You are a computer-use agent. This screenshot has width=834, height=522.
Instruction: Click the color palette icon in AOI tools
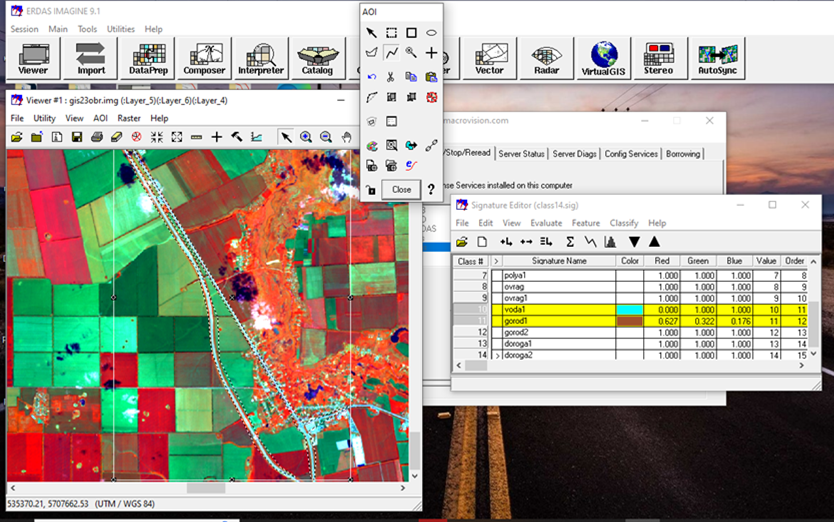372,145
